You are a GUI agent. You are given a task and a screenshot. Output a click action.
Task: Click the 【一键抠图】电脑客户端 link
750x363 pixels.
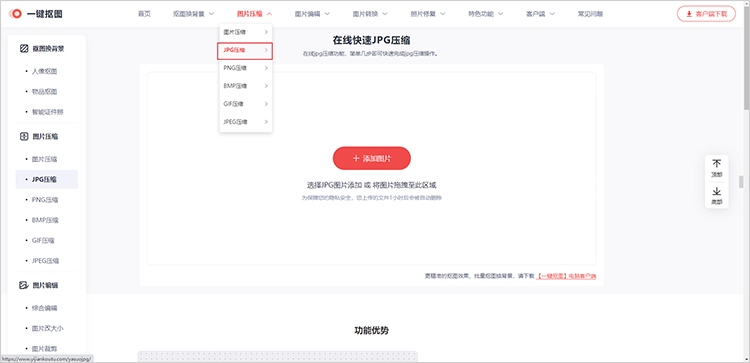point(565,276)
